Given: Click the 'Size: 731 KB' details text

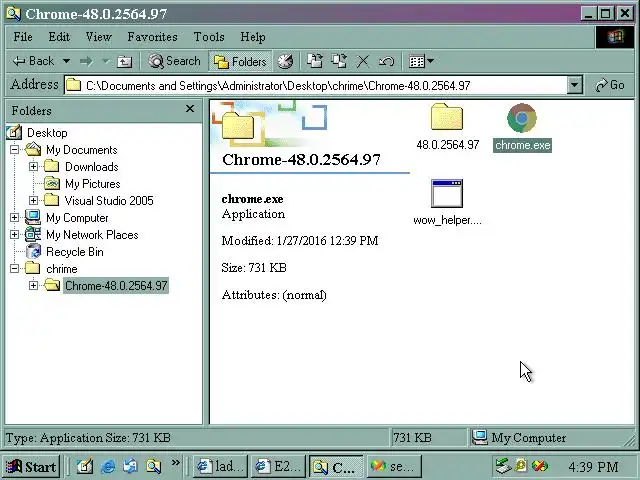Looking at the screenshot, I should click(254, 268).
